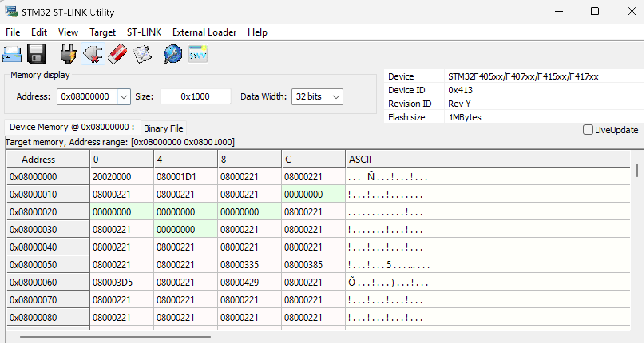
Task: Select green 00000000 cell in row 0x08000030
Action: click(186, 229)
